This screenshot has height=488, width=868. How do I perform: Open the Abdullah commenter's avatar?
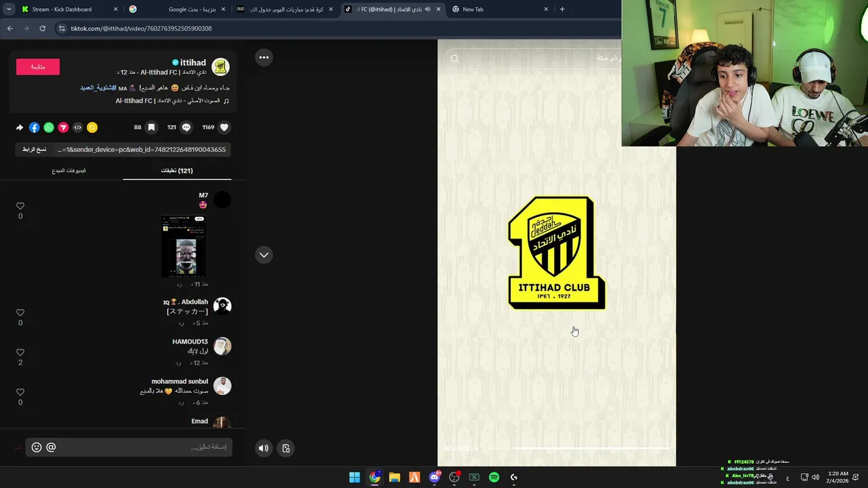tap(222, 306)
